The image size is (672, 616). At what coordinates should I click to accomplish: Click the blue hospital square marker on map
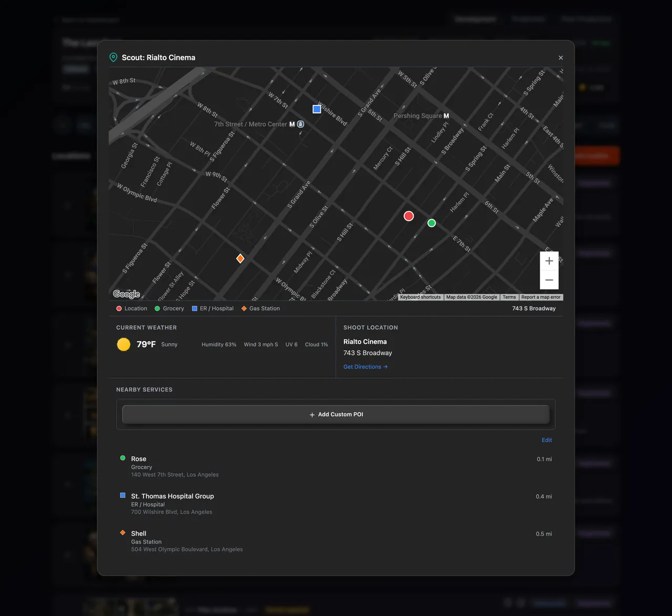coord(317,109)
